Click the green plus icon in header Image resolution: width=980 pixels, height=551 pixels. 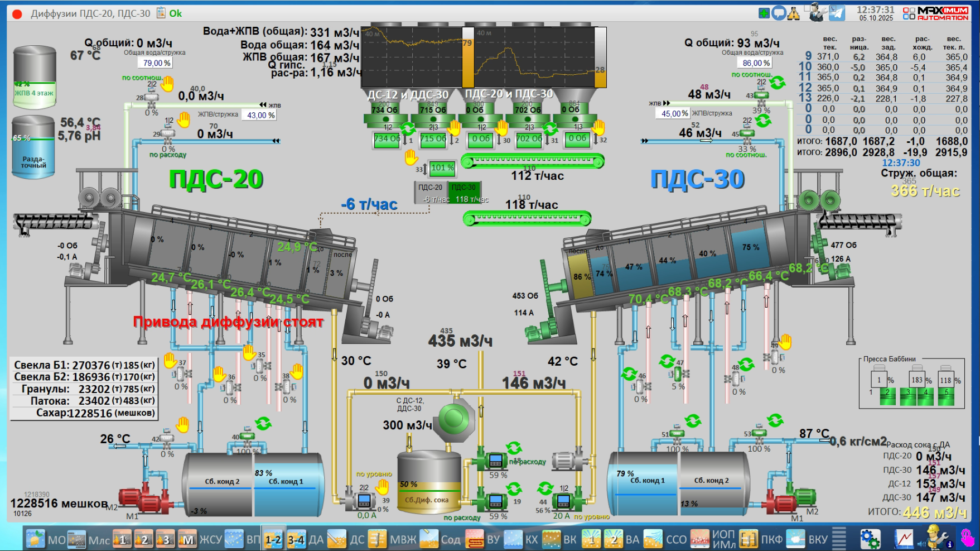(x=764, y=13)
